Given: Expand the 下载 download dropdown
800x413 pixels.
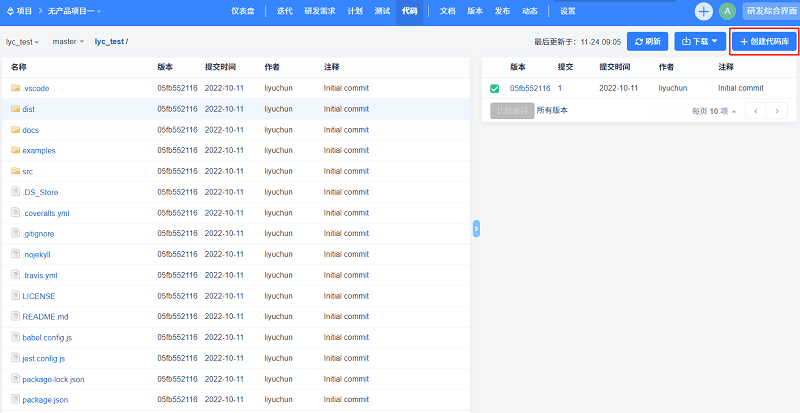Looking at the screenshot, I should coord(699,42).
